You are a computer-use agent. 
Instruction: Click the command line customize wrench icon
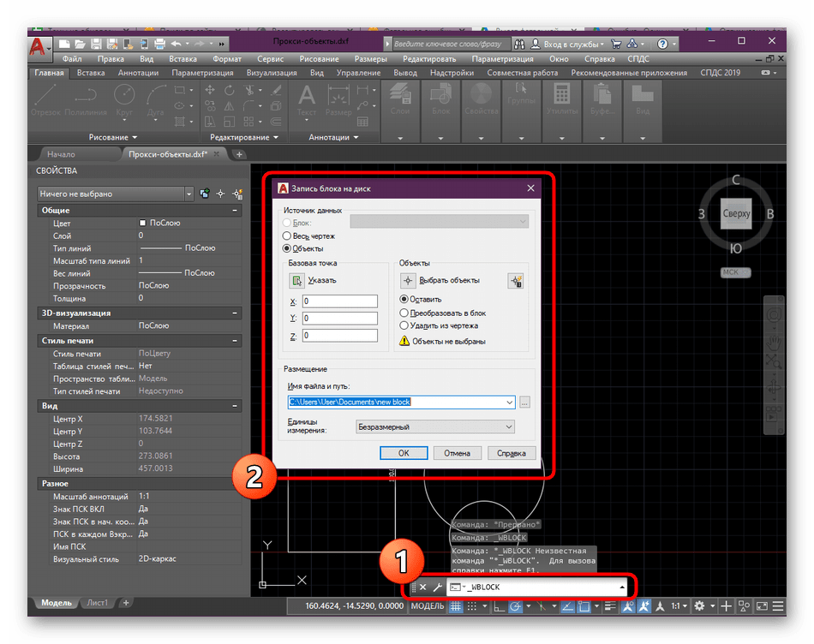[x=436, y=587]
